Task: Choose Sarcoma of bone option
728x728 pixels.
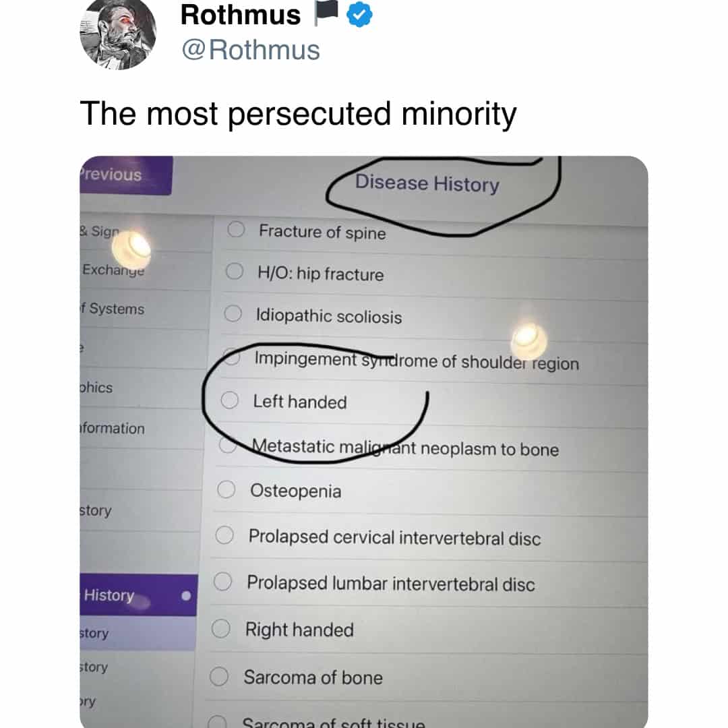Action: click(219, 676)
